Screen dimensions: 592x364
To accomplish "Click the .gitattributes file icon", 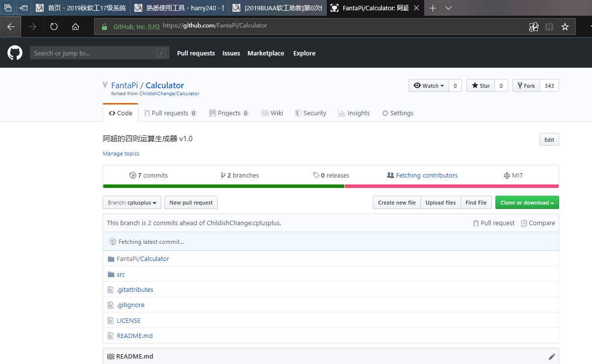I will pos(111,289).
